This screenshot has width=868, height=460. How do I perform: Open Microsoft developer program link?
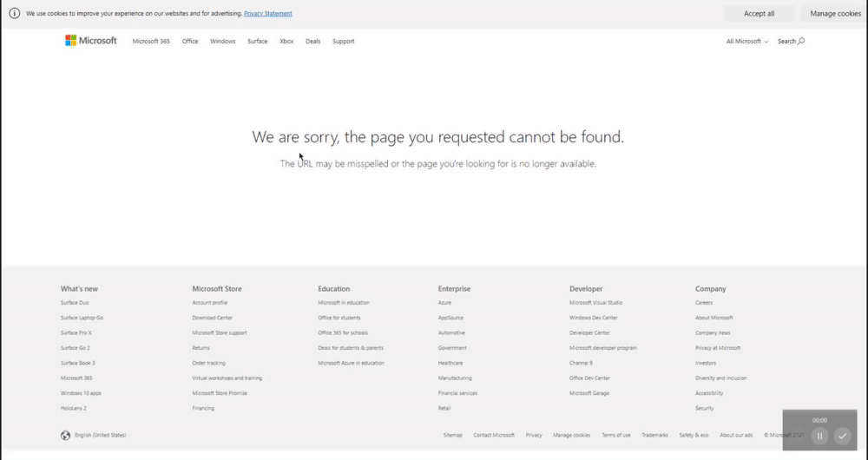pyautogui.click(x=603, y=348)
